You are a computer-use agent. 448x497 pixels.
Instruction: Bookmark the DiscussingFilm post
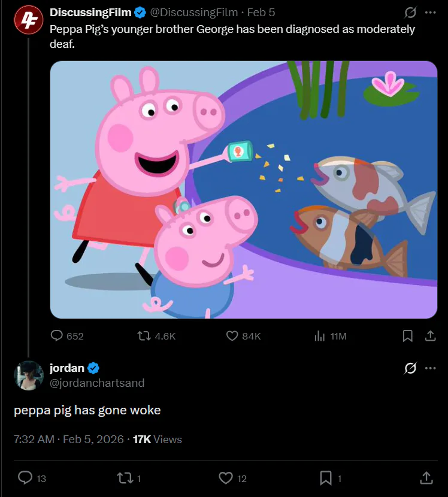408,336
